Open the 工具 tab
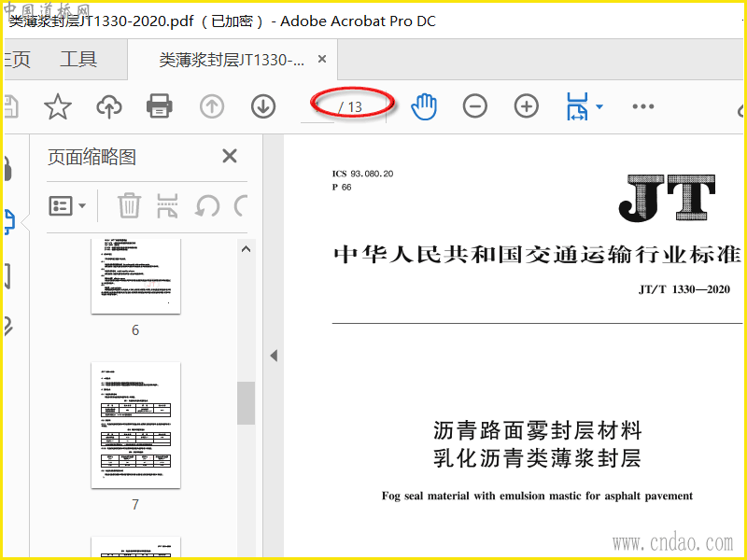The height and width of the screenshot is (560, 747). [x=78, y=60]
